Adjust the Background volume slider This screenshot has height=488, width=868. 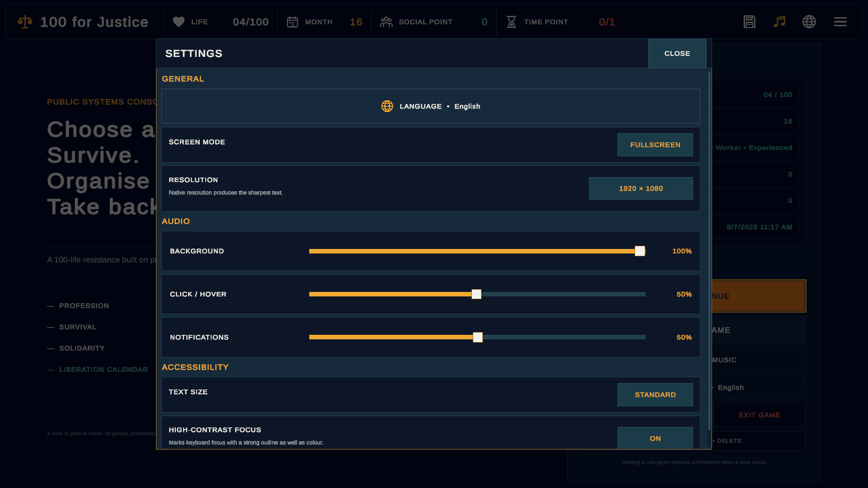[477, 251]
